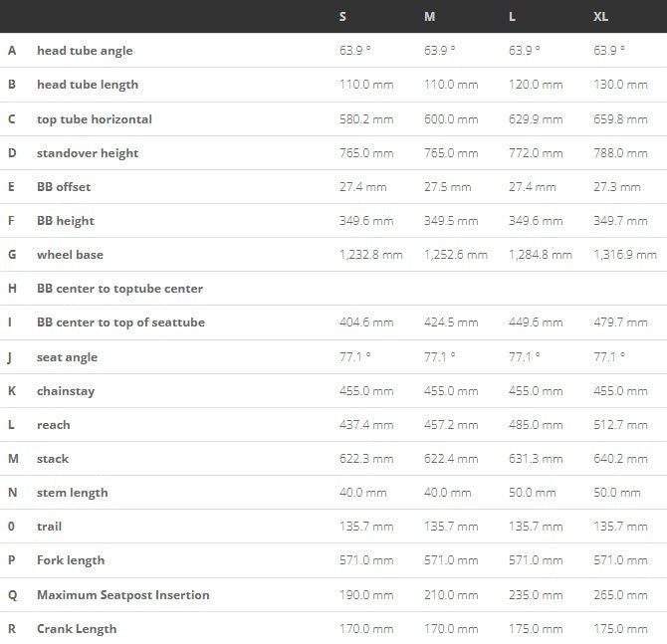Click the trail row label

(50, 527)
